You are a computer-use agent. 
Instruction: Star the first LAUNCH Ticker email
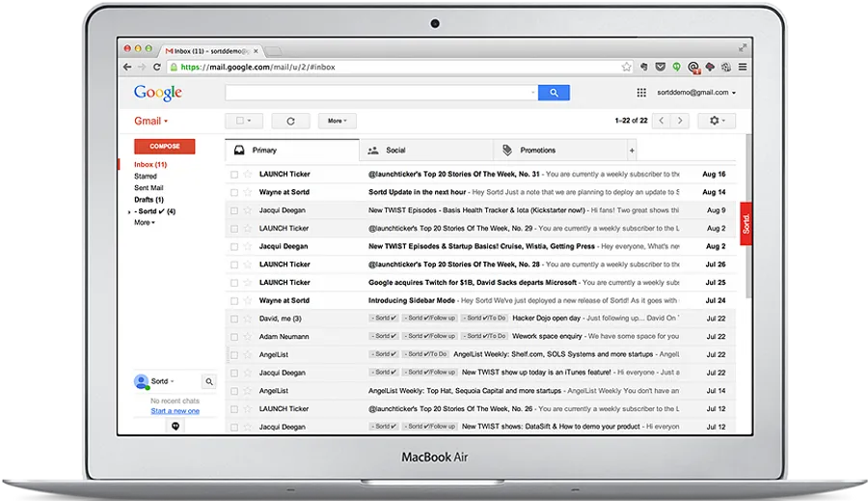click(x=248, y=174)
